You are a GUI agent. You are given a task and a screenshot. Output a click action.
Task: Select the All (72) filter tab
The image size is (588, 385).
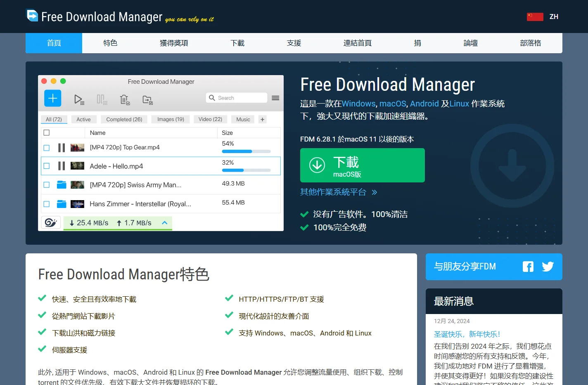(x=54, y=119)
